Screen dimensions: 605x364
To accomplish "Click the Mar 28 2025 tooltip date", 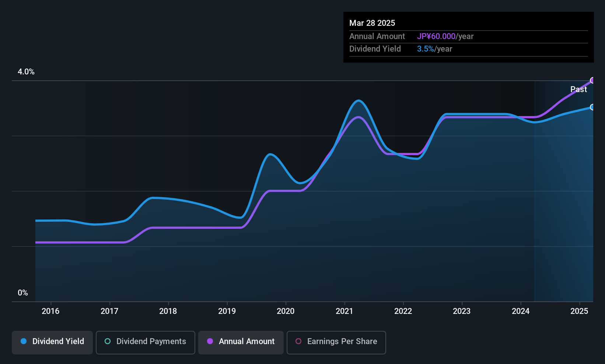I will (372, 23).
